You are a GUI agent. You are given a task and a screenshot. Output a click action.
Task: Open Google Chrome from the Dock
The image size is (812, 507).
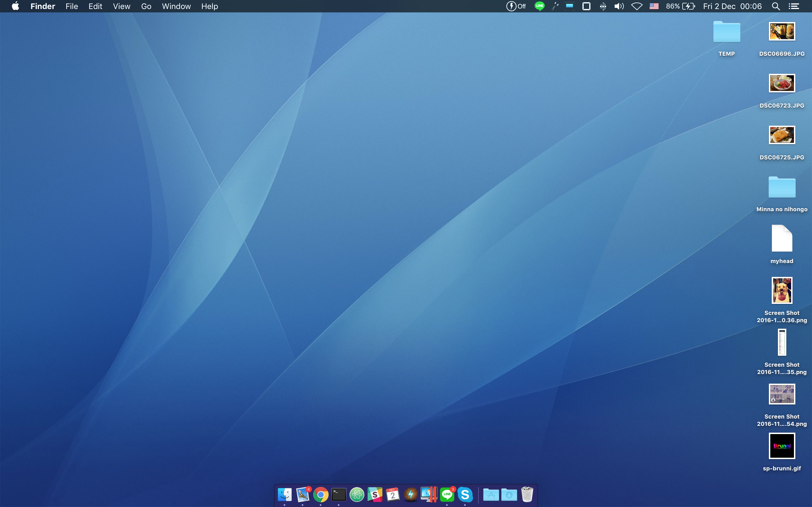pos(321,495)
